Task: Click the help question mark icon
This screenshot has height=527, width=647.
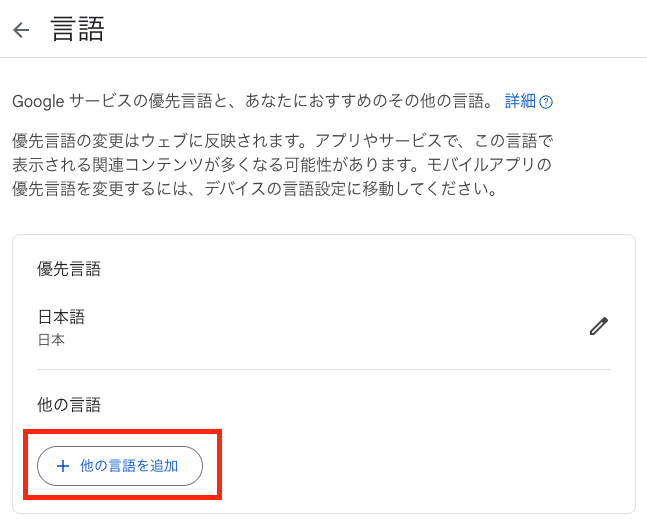Action: (x=546, y=102)
